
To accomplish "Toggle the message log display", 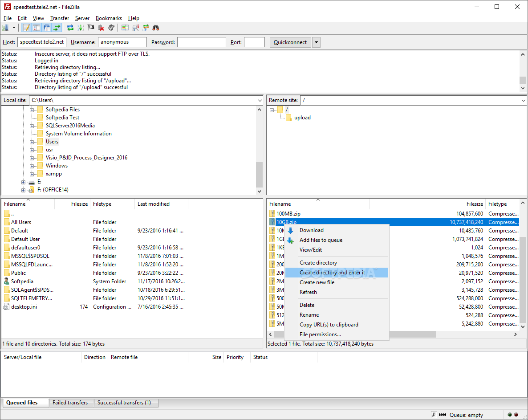I will pos(26,28).
